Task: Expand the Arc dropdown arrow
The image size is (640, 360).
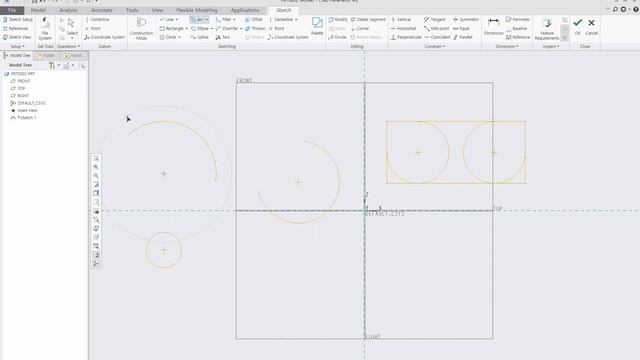Action: (x=207, y=19)
